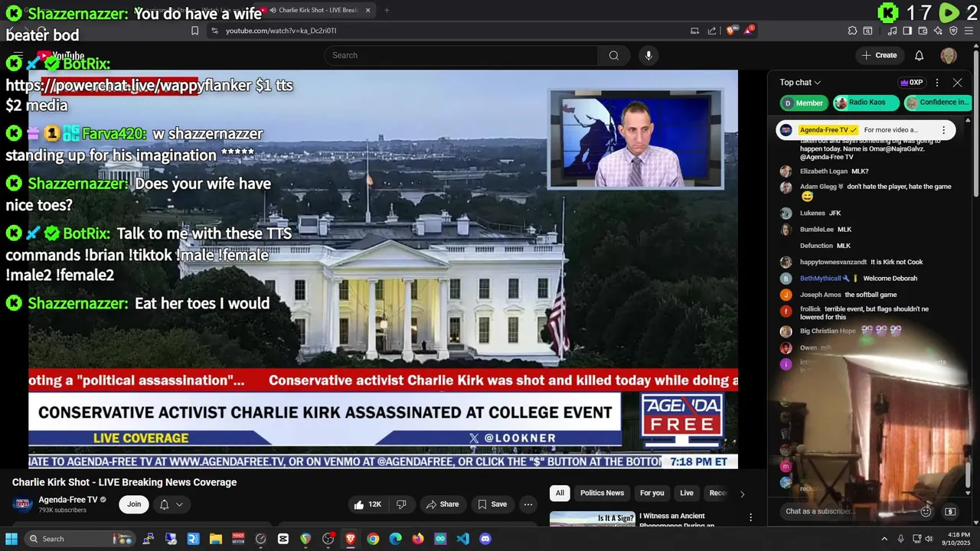Open Brave main hamburger menu
The height and width of the screenshot is (551, 980).
click(x=969, y=31)
